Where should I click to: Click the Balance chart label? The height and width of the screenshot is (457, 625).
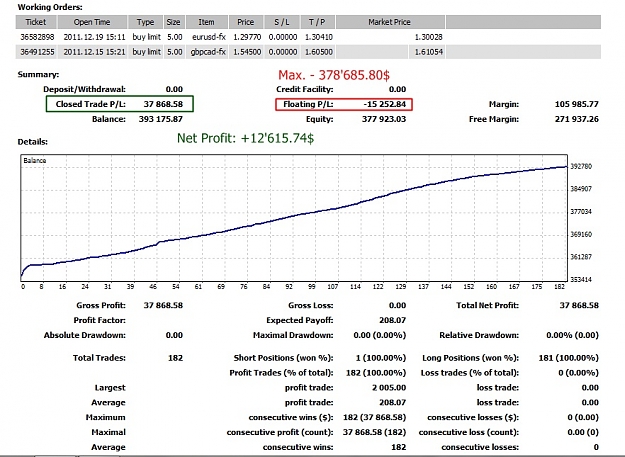pos(35,161)
